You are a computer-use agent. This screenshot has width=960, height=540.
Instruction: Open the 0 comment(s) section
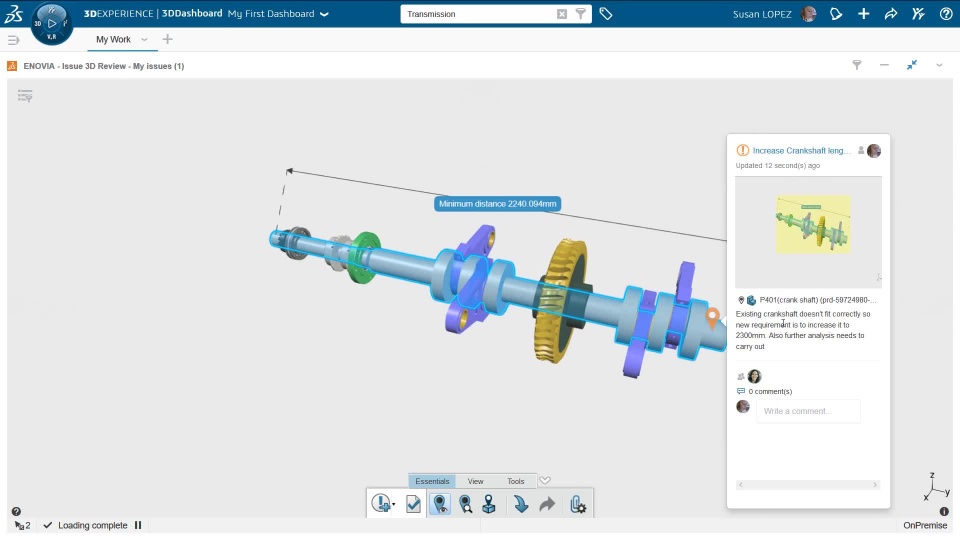[x=770, y=391]
